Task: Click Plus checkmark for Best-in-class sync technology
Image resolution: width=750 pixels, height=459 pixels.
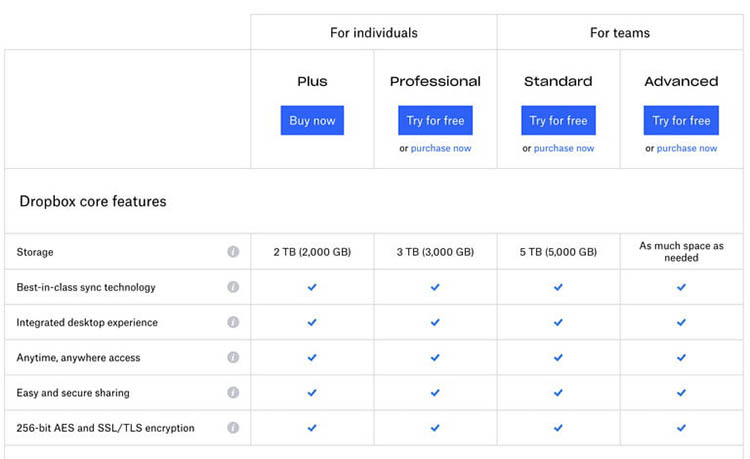Action: tap(312, 287)
